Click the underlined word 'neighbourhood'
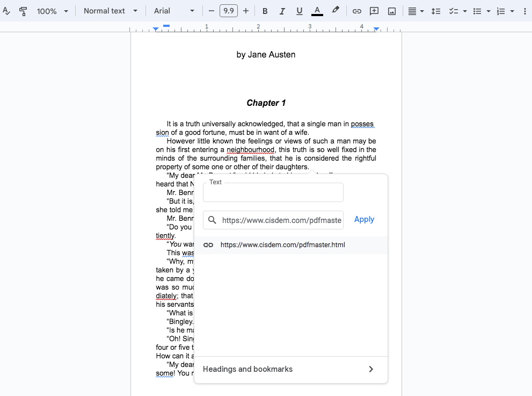 tap(250, 150)
